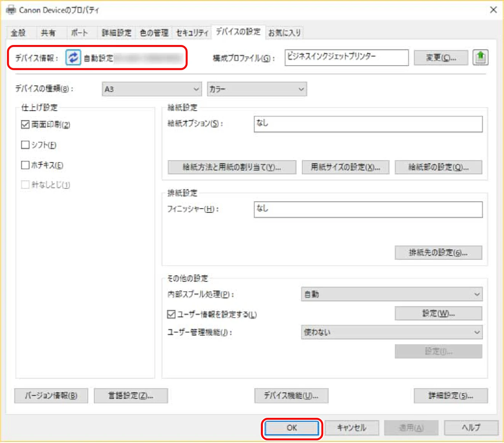Click bottom 詳細設定(S) button

pos(451,396)
